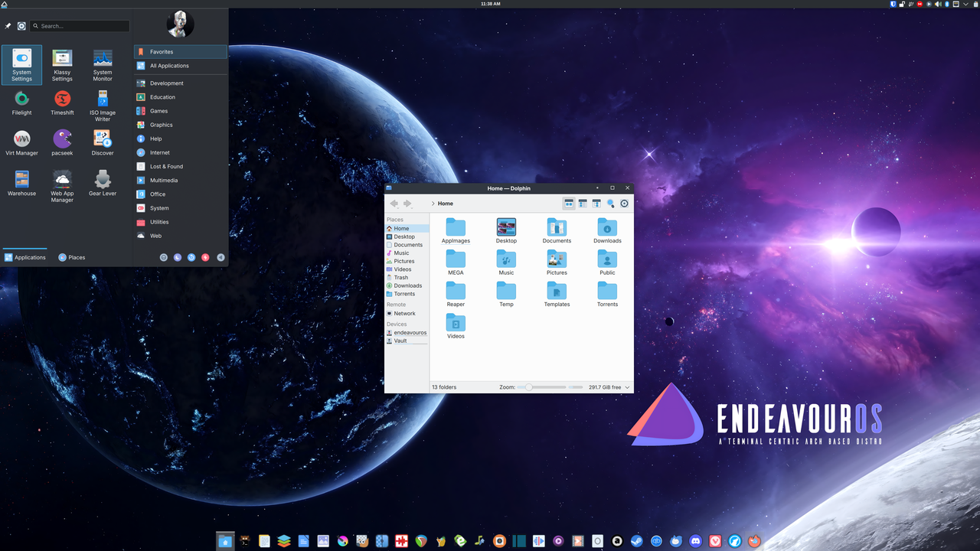Click the launcher pin icon
The height and width of the screenshot is (551, 980).
tap(8, 26)
